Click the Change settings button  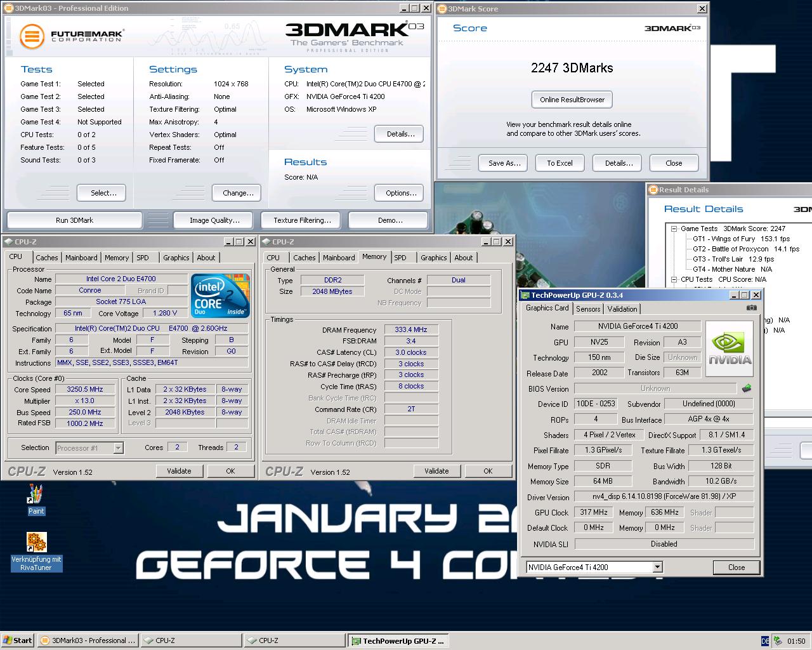238,193
